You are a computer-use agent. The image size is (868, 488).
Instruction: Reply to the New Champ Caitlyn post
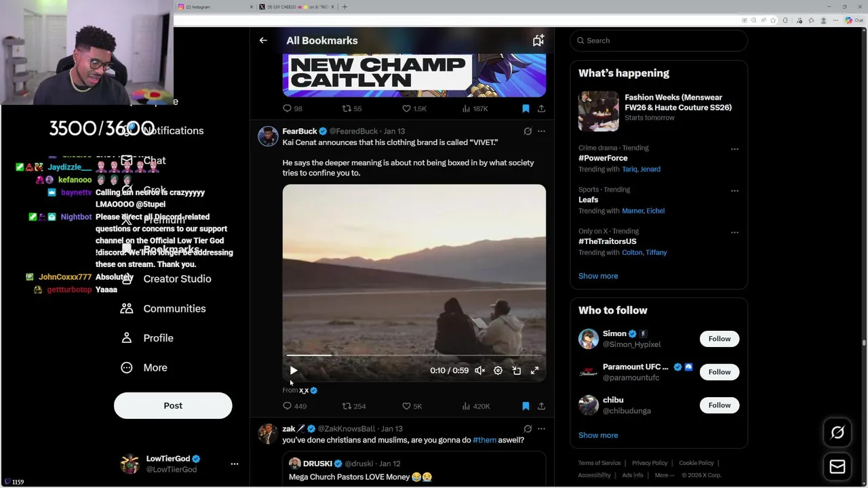tap(292, 108)
